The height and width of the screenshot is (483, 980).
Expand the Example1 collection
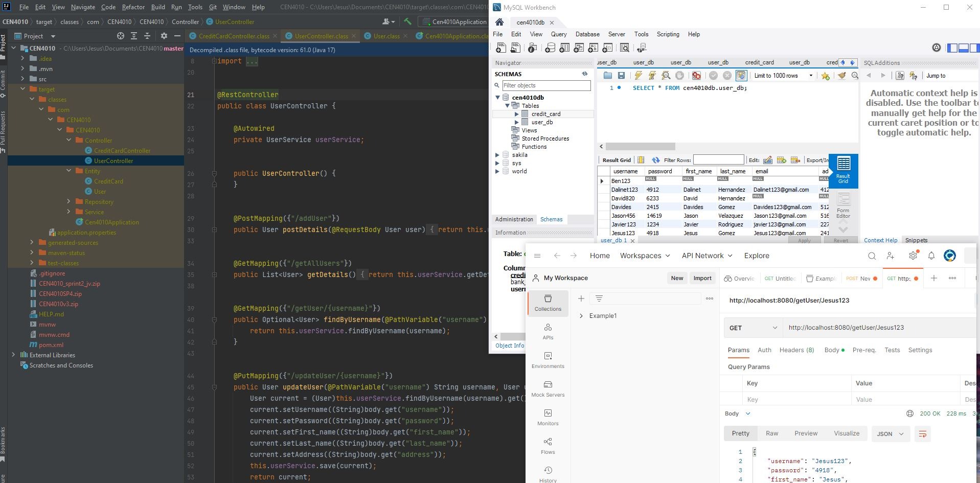tap(581, 316)
